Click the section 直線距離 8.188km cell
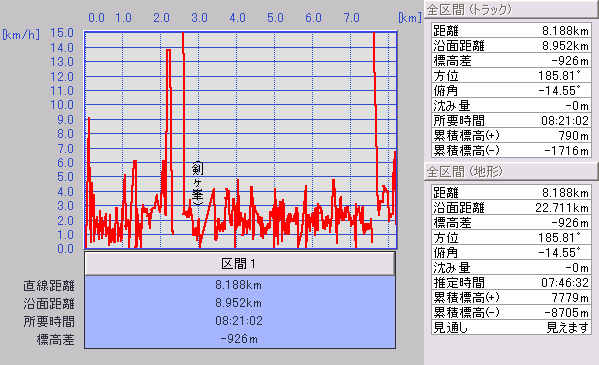Image resolution: width=599 pixels, height=365 pixels. click(240, 285)
